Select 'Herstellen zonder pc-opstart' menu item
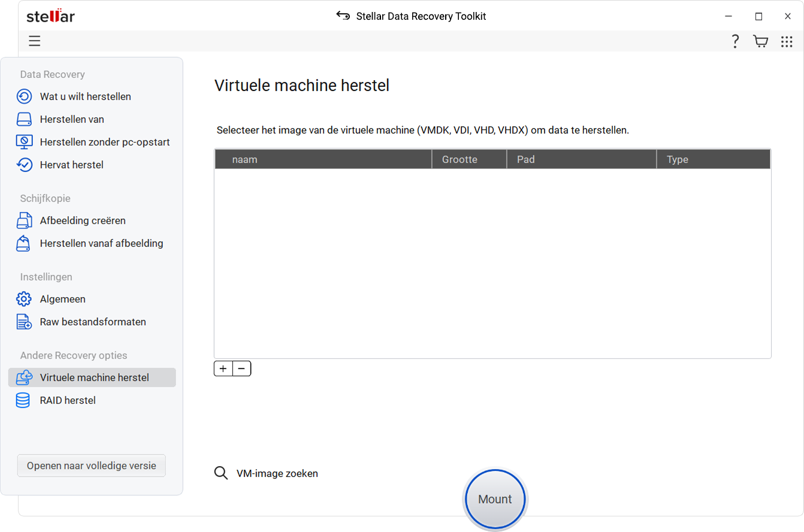Viewport: 804px width, 532px height. tap(105, 142)
